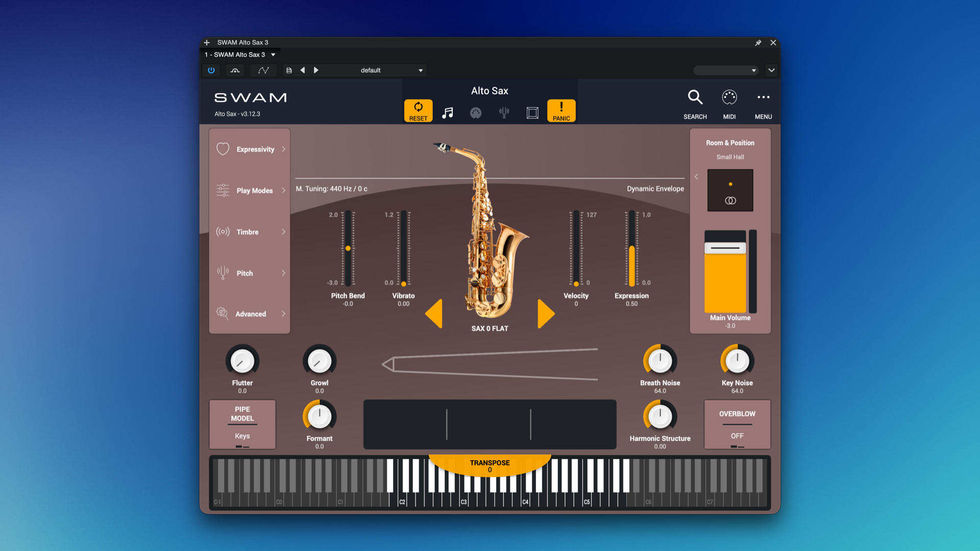Open the music notes page icon
The height and width of the screenshot is (551, 980).
coord(447,113)
